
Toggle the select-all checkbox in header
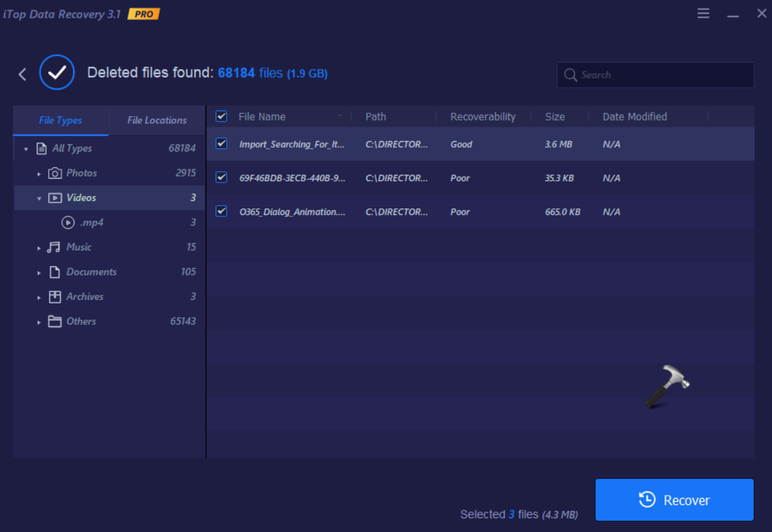coord(222,117)
